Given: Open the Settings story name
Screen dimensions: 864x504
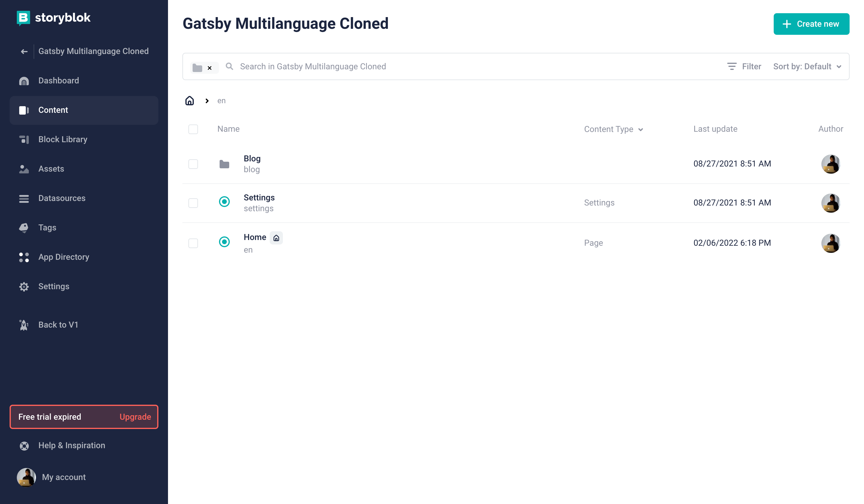Looking at the screenshot, I should tap(259, 198).
